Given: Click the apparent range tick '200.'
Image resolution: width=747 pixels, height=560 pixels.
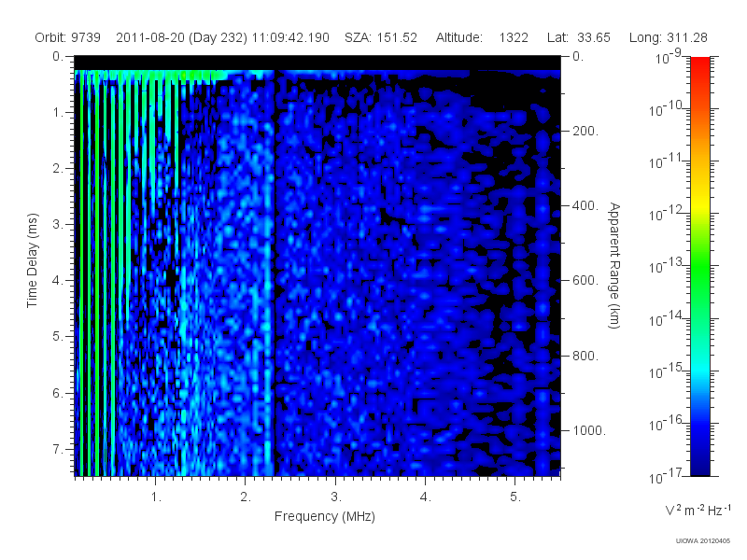Looking at the screenshot, I should click(585, 131).
